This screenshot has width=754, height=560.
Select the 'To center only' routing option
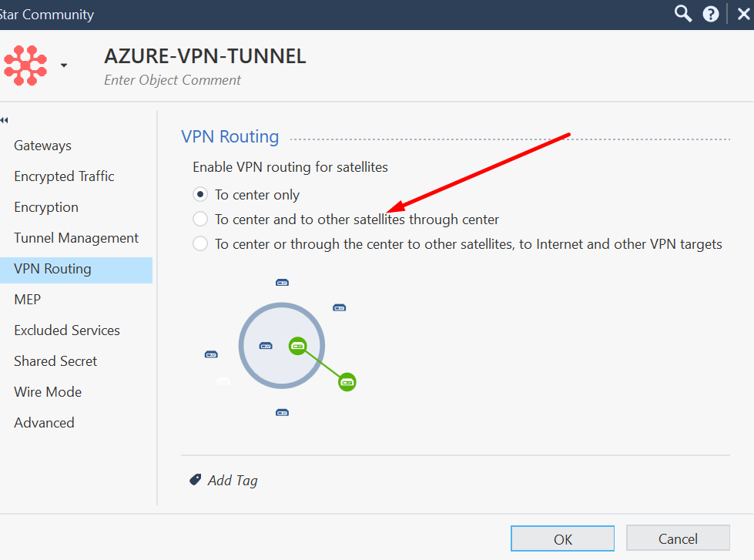(200, 194)
